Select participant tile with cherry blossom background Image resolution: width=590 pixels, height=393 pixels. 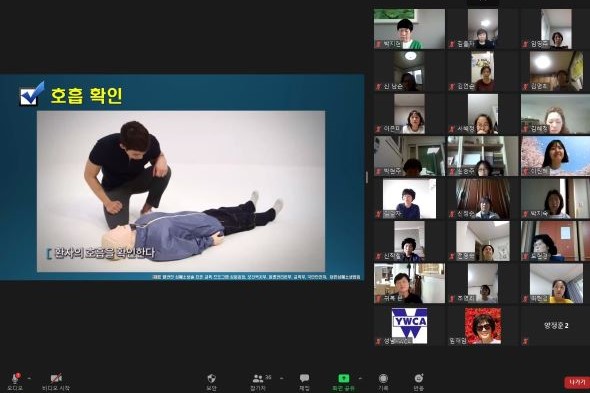point(556,156)
